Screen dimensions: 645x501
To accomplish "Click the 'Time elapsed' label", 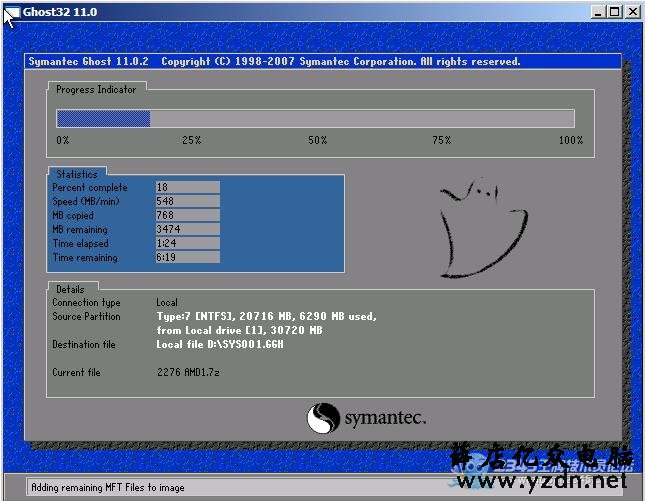I will tap(81, 244).
